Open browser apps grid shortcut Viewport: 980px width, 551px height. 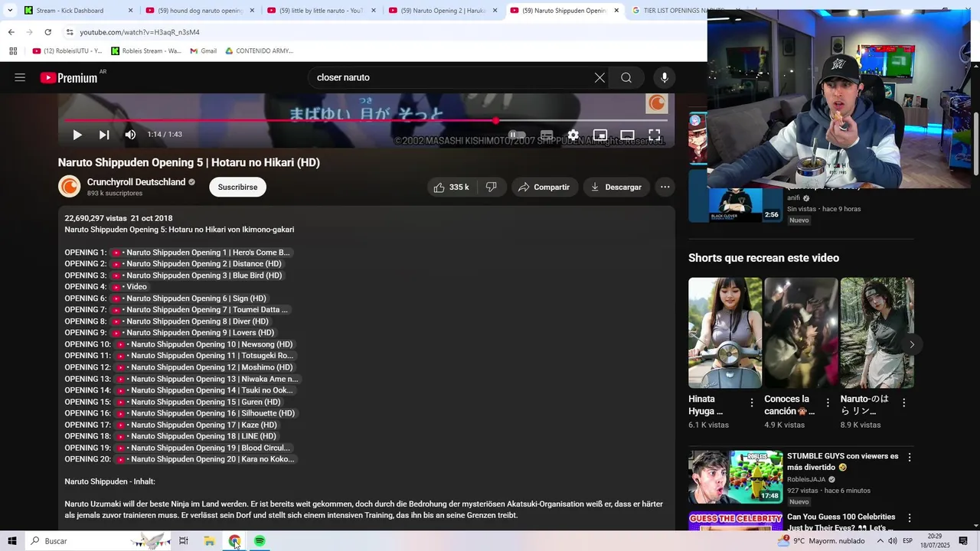click(x=13, y=51)
